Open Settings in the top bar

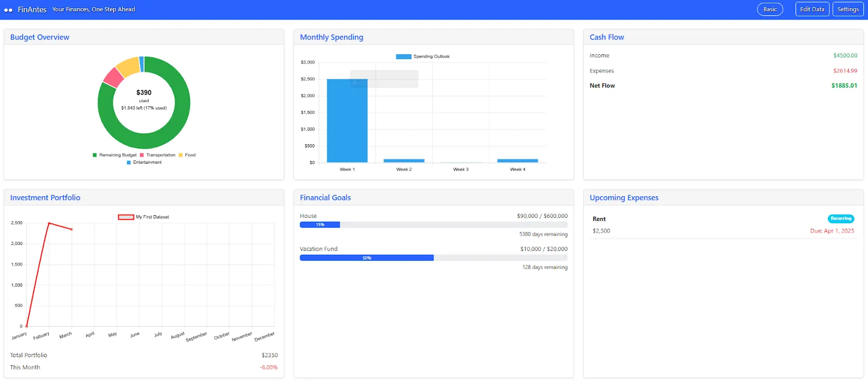pos(847,9)
